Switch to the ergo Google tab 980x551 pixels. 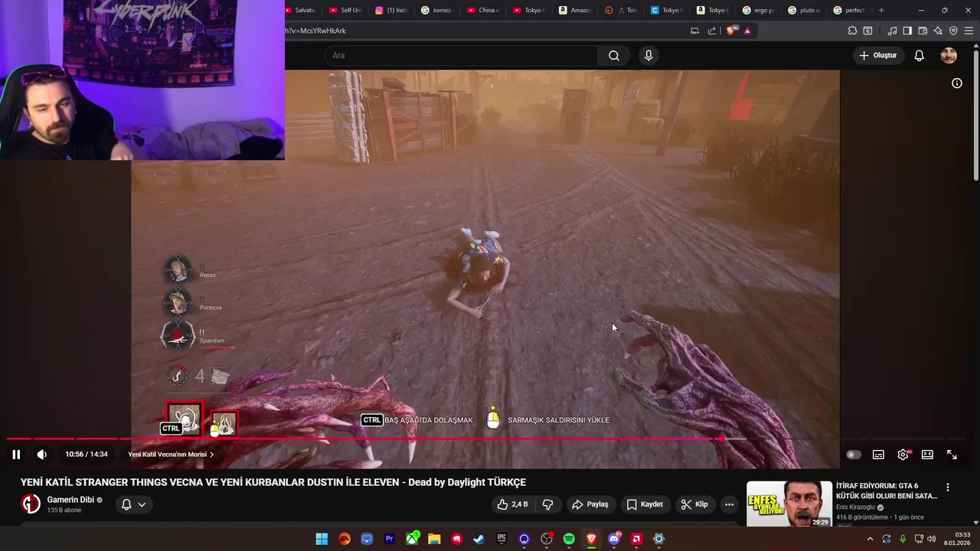[759, 10]
